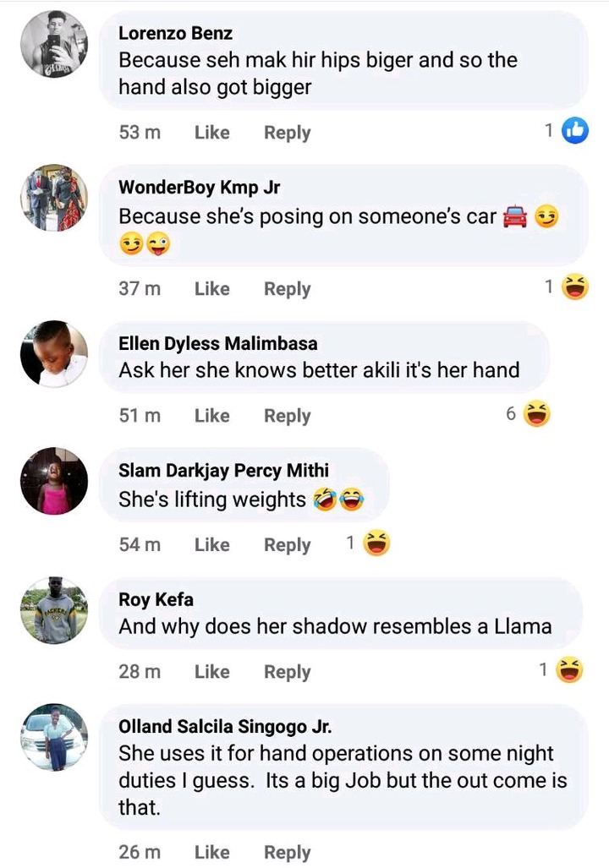The height and width of the screenshot is (868, 609).
Task: Open the name link Roy Kefa
Action: (x=156, y=599)
